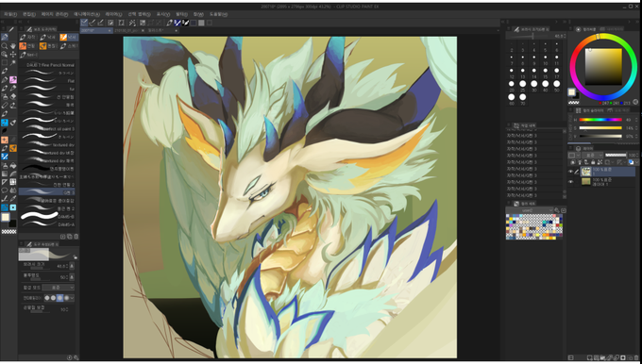The width and height of the screenshot is (642, 364).
Task: Open the color set edit icon beside user2
Action: [x=557, y=210]
